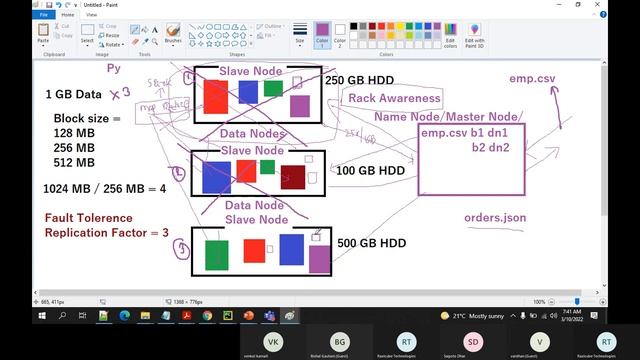
Task: Switch to the View tab
Action: pyautogui.click(x=91, y=15)
